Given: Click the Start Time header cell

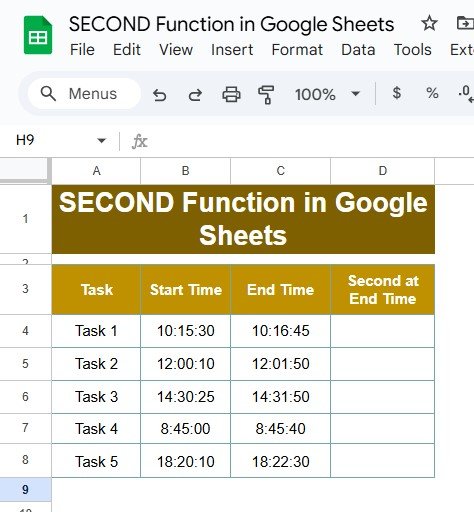Looking at the screenshot, I should [x=186, y=289].
